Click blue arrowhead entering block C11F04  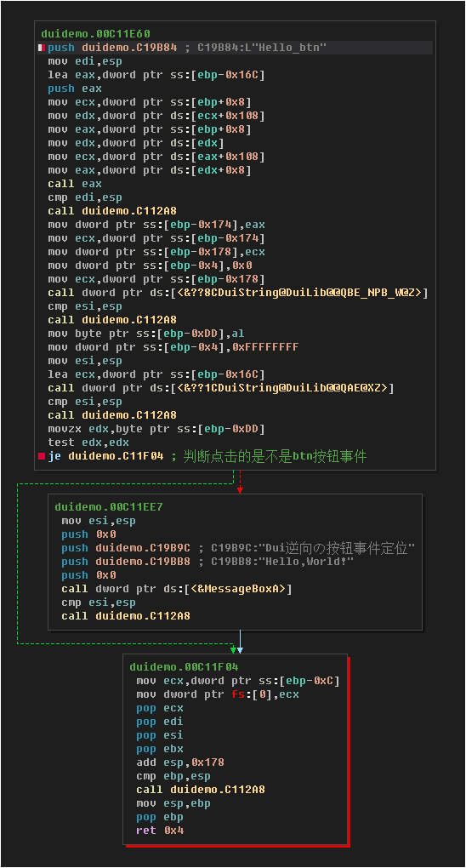coord(240,650)
